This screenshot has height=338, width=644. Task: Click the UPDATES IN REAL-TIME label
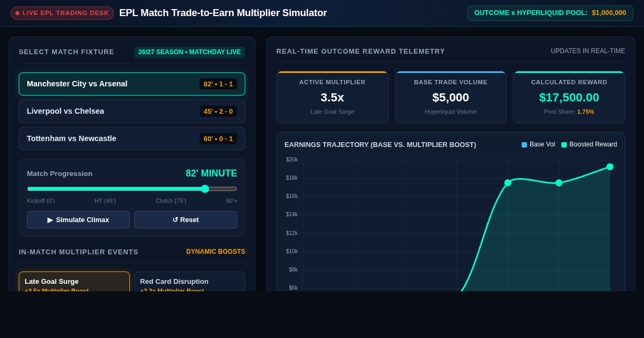[588, 51]
